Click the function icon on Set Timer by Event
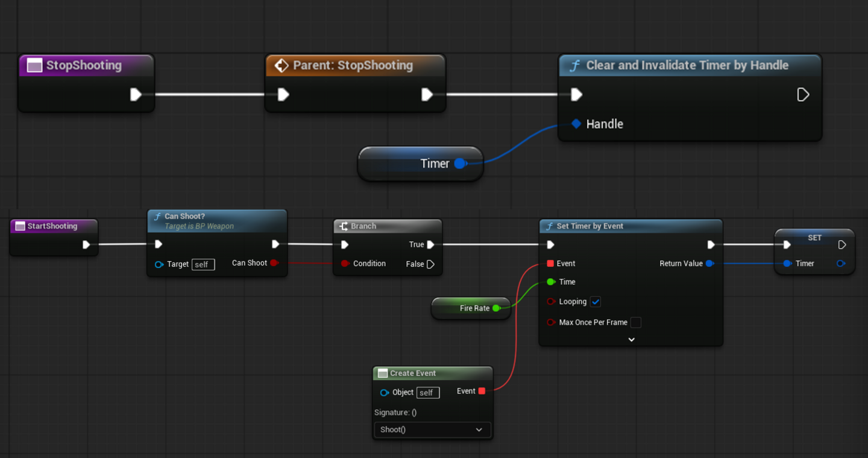This screenshot has width=868, height=458. (549, 226)
